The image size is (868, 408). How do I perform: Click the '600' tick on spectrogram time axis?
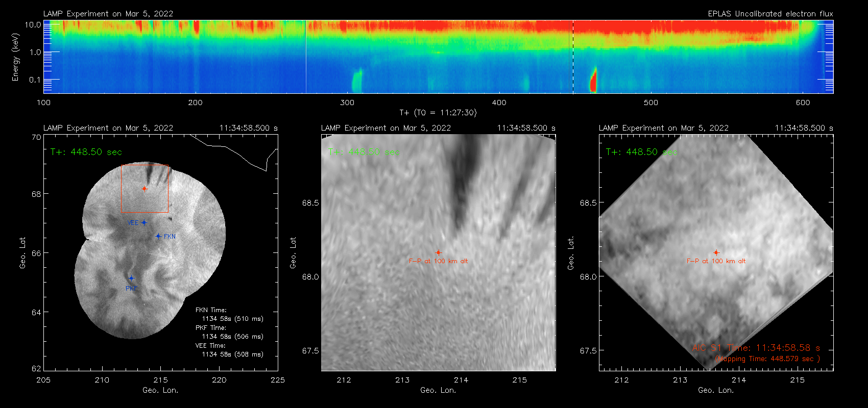[x=803, y=103]
